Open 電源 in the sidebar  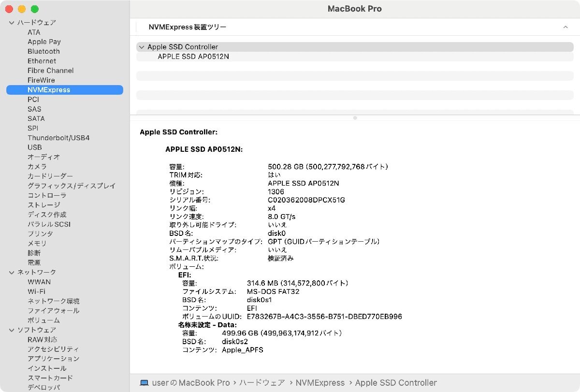(34, 262)
